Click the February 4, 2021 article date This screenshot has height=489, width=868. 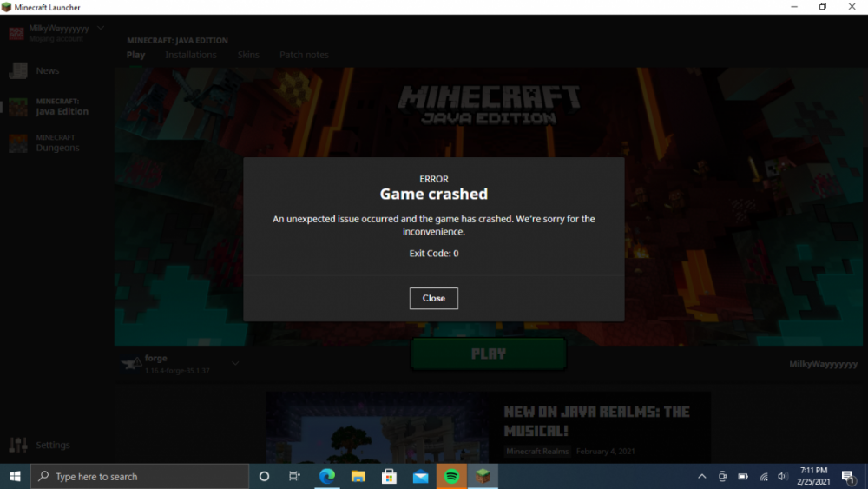click(x=606, y=452)
